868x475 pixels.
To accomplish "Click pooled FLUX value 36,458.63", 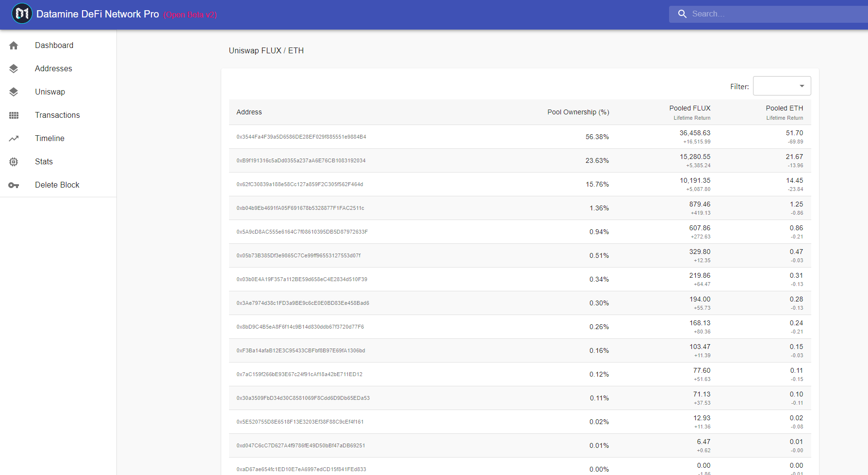I will (x=695, y=133).
